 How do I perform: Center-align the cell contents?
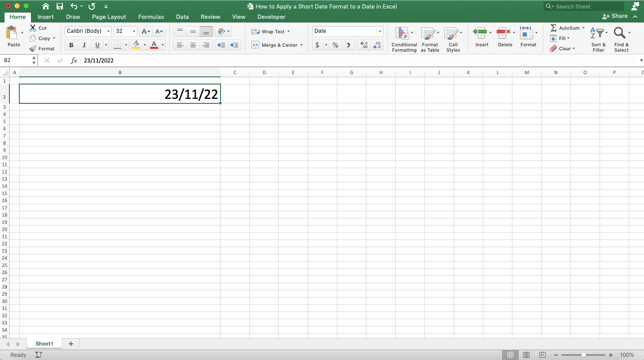[x=193, y=45]
